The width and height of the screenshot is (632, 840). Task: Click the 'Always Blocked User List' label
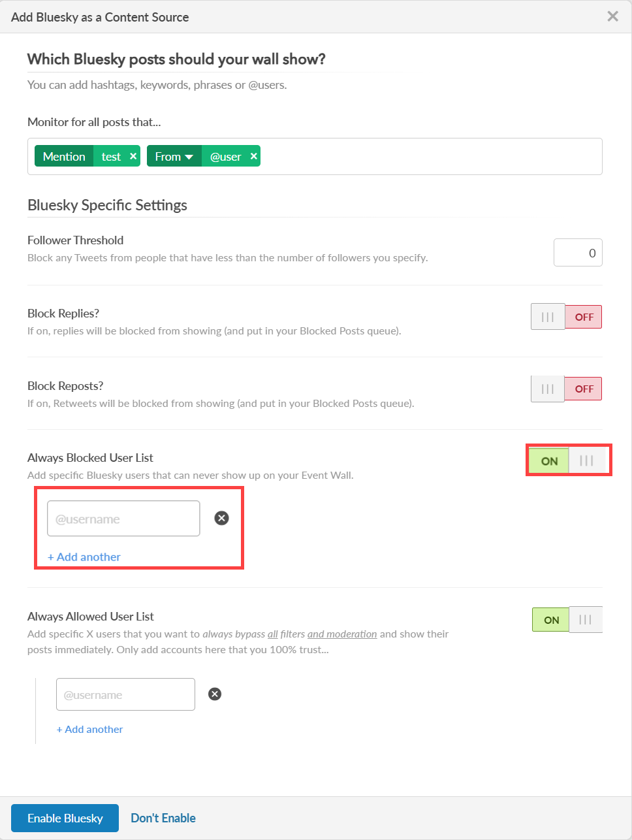[90, 457]
